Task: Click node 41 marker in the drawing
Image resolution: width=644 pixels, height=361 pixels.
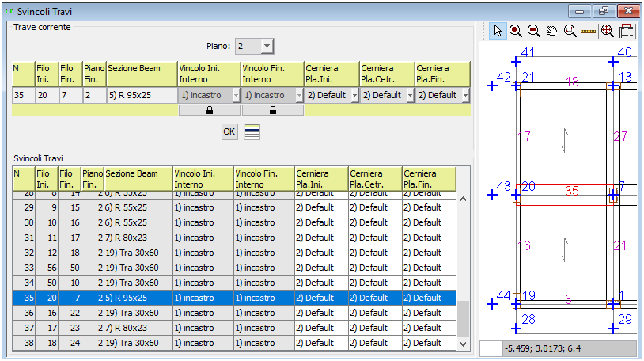Action: point(517,62)
